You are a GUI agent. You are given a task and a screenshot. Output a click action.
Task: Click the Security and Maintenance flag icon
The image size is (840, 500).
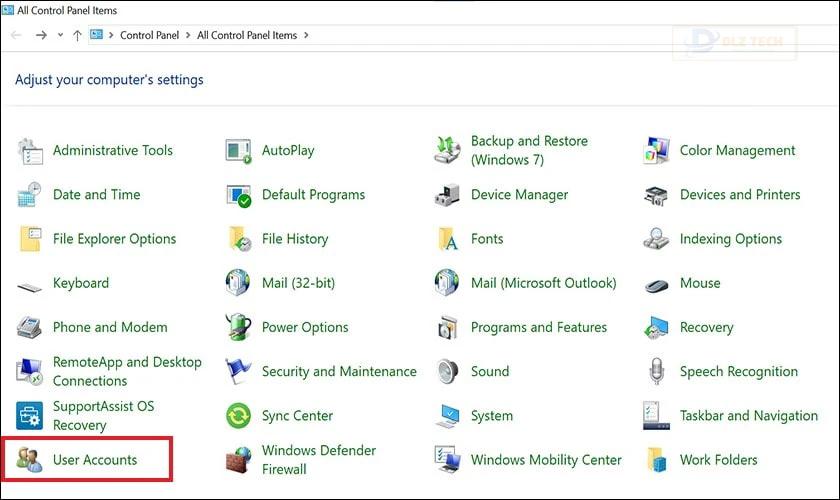coord(238,371)
